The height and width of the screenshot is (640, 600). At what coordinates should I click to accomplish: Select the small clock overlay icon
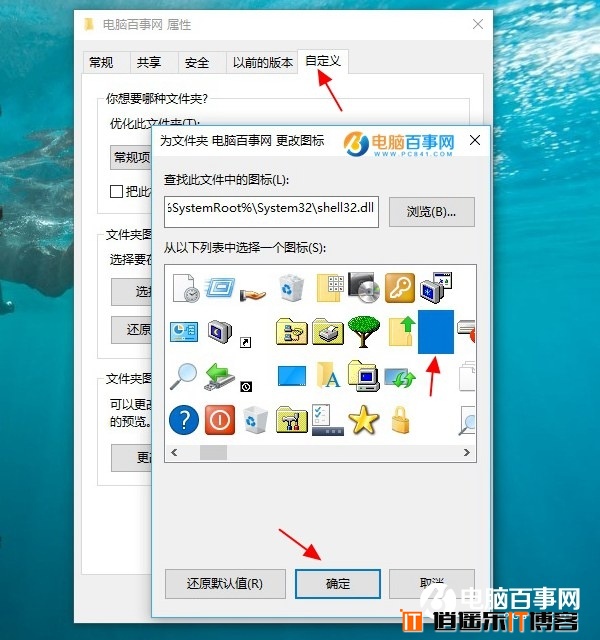246,387
